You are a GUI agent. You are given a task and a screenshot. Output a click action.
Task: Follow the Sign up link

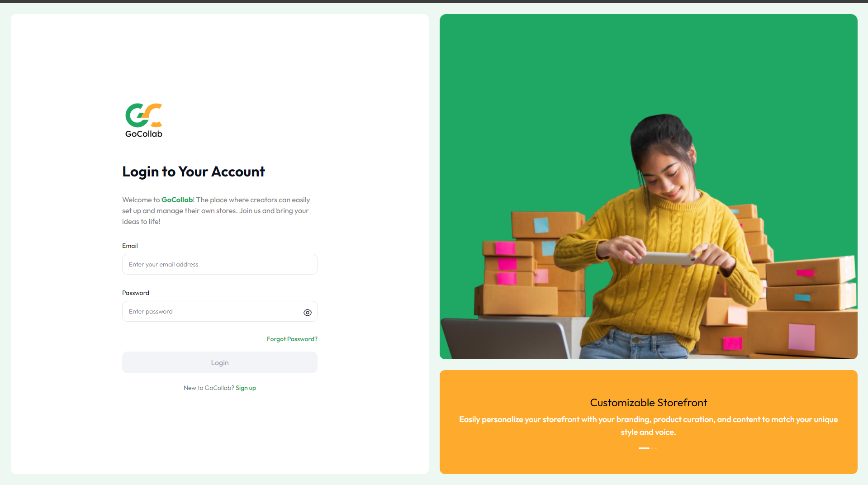[x=246, y=388]
